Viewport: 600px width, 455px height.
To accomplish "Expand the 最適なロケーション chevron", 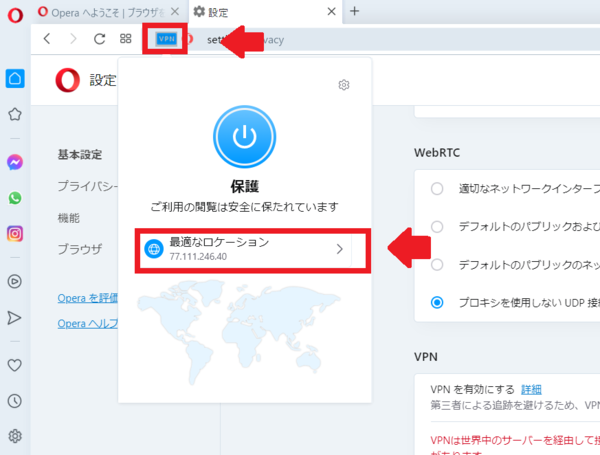I will (339, 250).
